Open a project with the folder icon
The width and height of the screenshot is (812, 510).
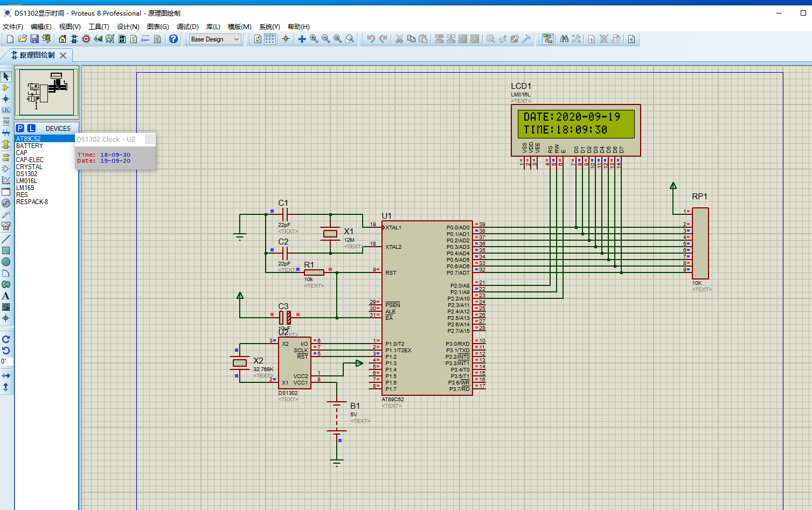click(22, 39)
